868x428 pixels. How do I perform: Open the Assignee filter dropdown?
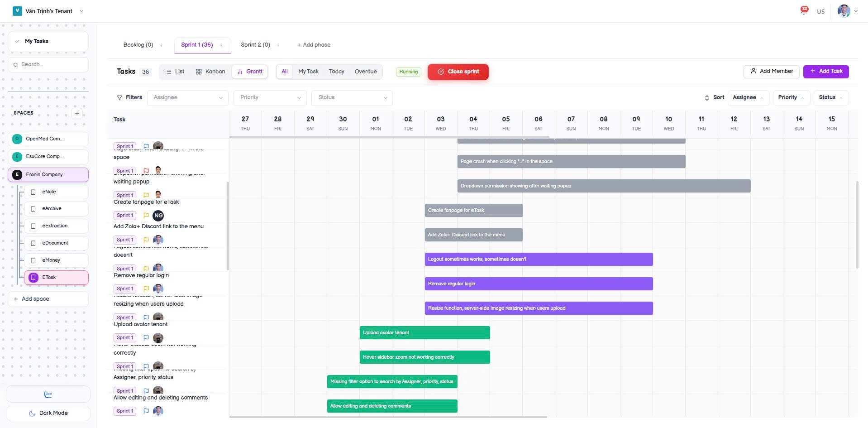[187, 97]
